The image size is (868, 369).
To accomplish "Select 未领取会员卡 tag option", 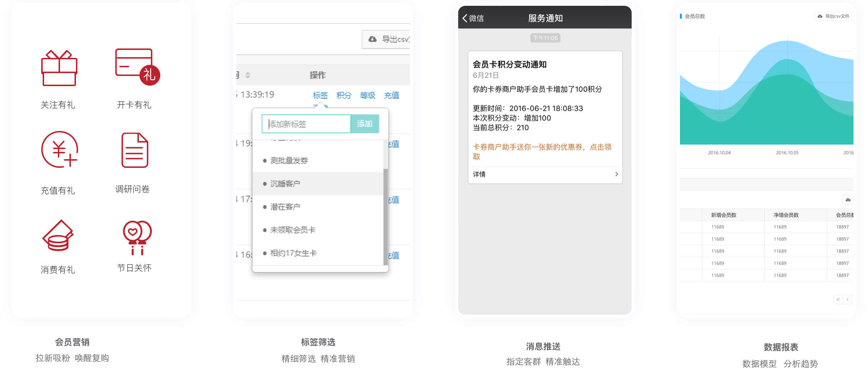I will pos(293,230).
